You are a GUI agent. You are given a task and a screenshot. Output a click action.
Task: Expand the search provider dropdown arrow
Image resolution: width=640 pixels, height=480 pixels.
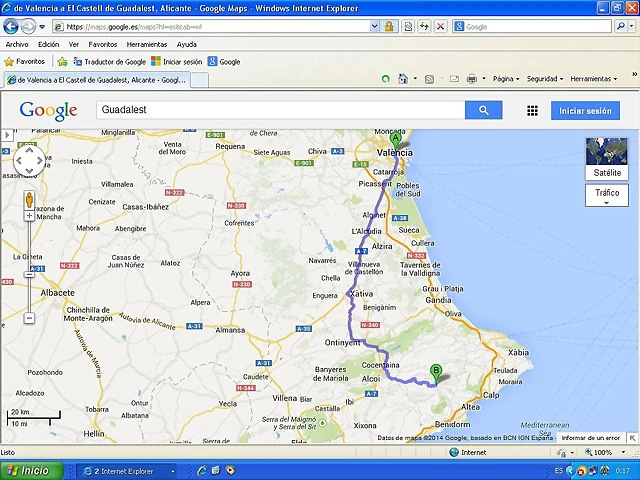631,27
